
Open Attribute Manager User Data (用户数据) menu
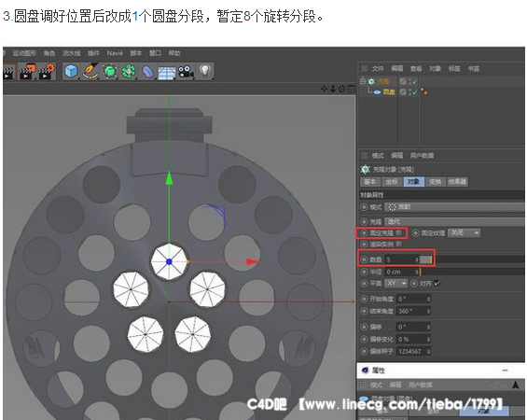(x=422, y=155)
